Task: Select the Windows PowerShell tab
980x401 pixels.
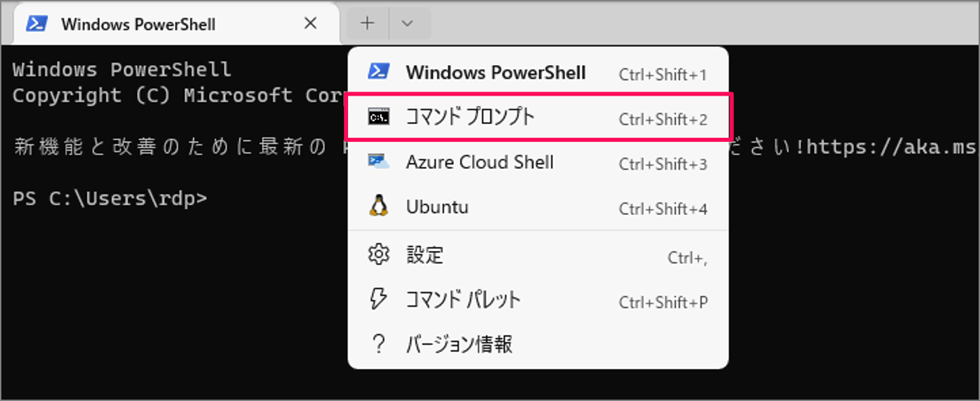Action: click(x=138, y=22)
